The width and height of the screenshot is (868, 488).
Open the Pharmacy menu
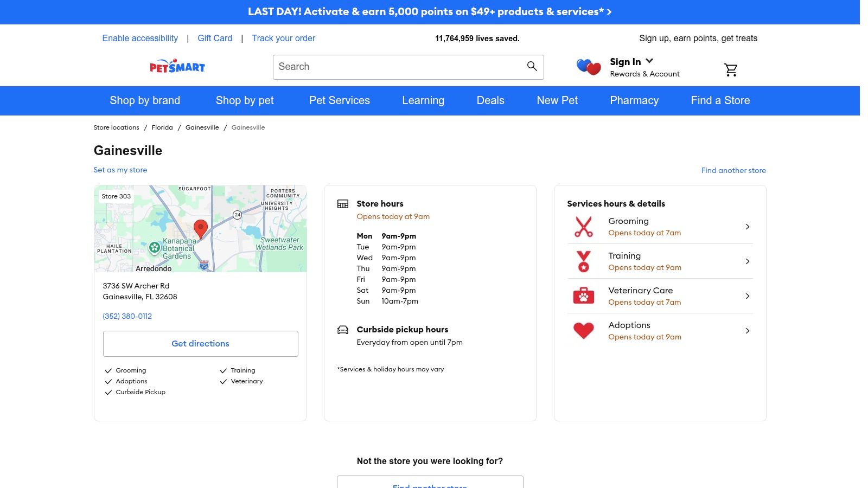[634, 100]
